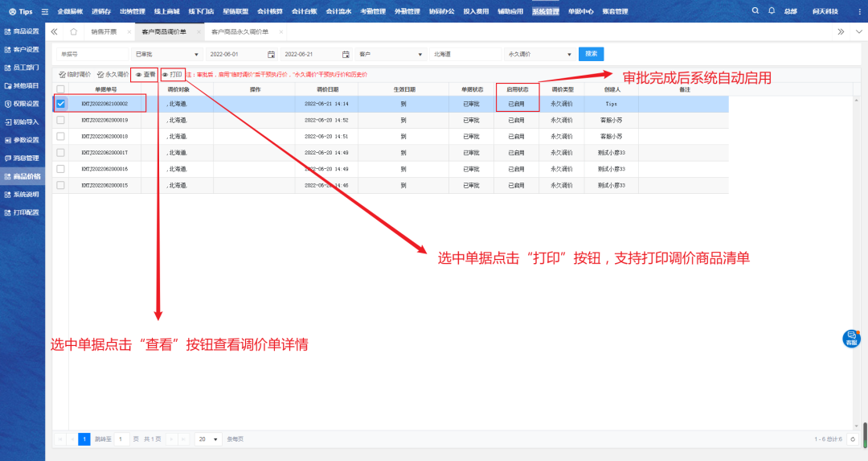Click the search magnifier icon in top bar
The image size is (868, 461).
755,11
